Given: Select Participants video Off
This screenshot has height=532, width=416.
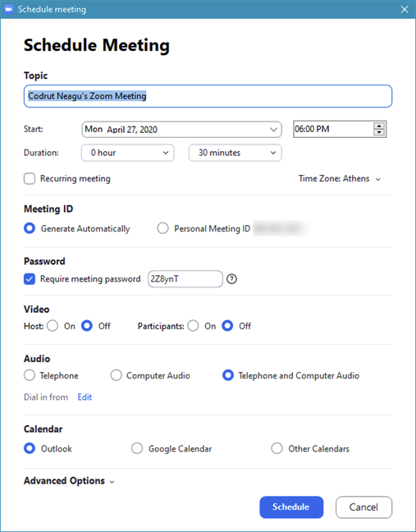Looking at the screenshot, I should tap(227, 326).
